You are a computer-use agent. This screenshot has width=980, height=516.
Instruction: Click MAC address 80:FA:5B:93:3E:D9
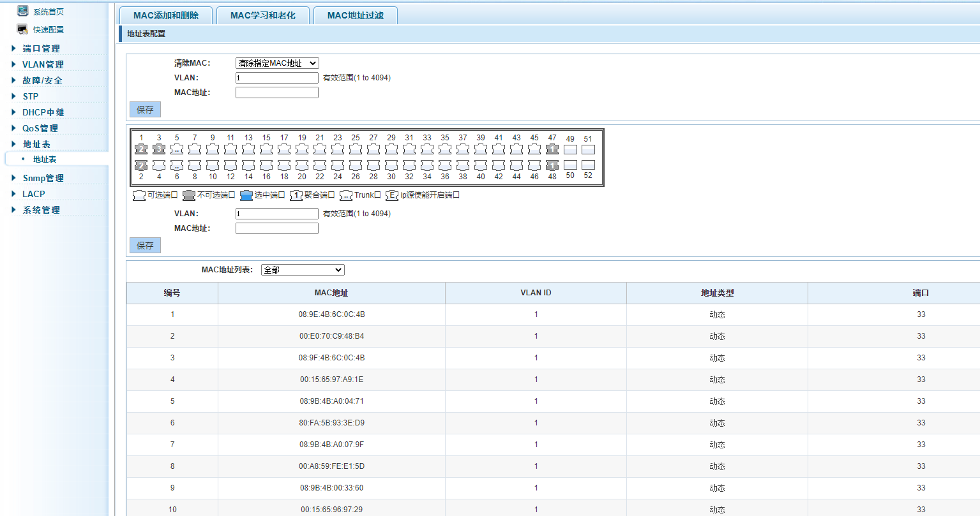tap(331, 423)
